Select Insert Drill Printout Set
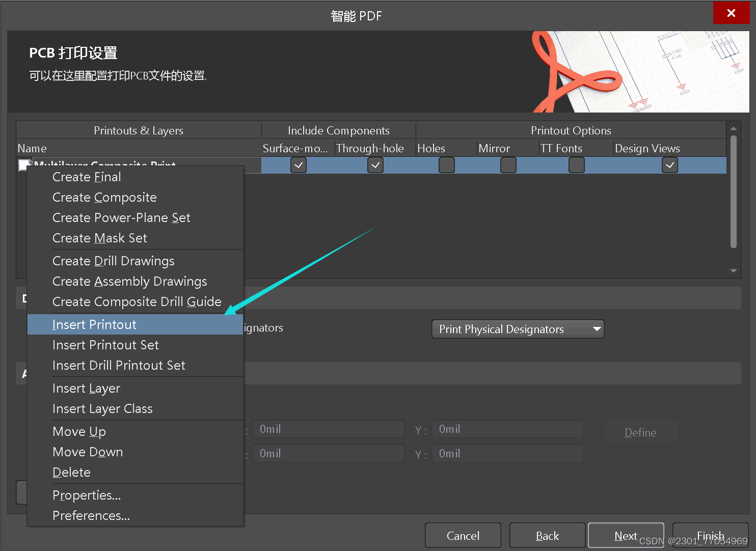Viewport: 756px width, 551px height. [135, 366]
